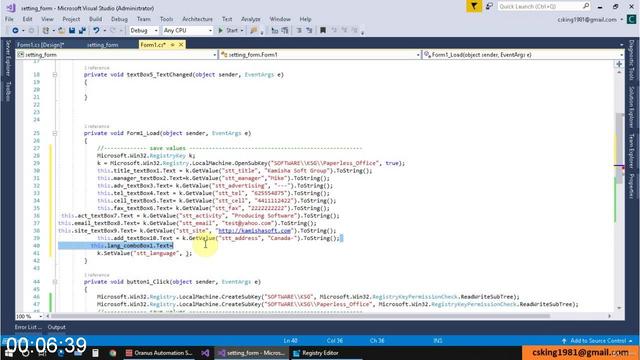
Task: Click the feedback icon beside Quick Launch
Action: coord(489,6)
